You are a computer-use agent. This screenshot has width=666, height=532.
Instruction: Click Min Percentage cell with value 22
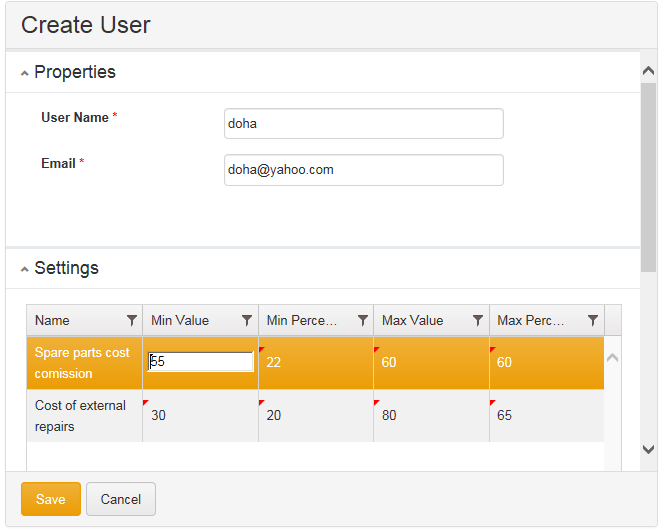pos(316,363)
